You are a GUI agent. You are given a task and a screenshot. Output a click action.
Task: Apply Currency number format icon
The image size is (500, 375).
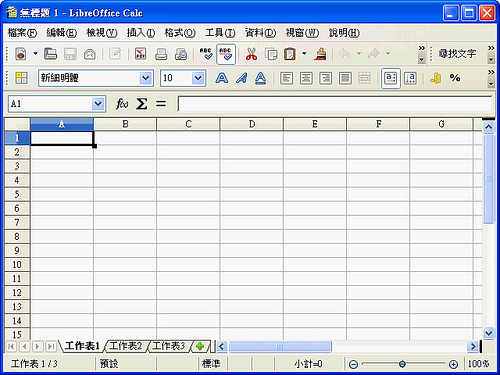tap(435, 78)
